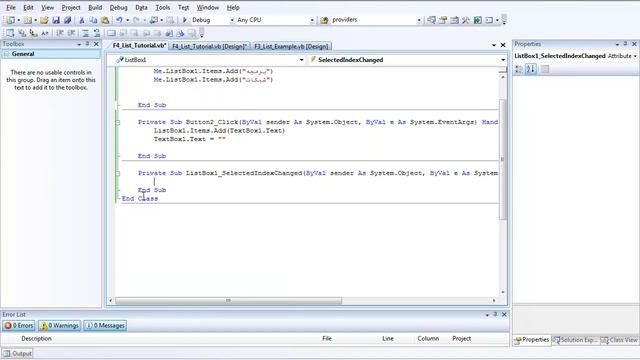Screen dimensions: 640x360
Task: Select the F4_List_Tutorial.vb code tab
Action: [139, 46]
